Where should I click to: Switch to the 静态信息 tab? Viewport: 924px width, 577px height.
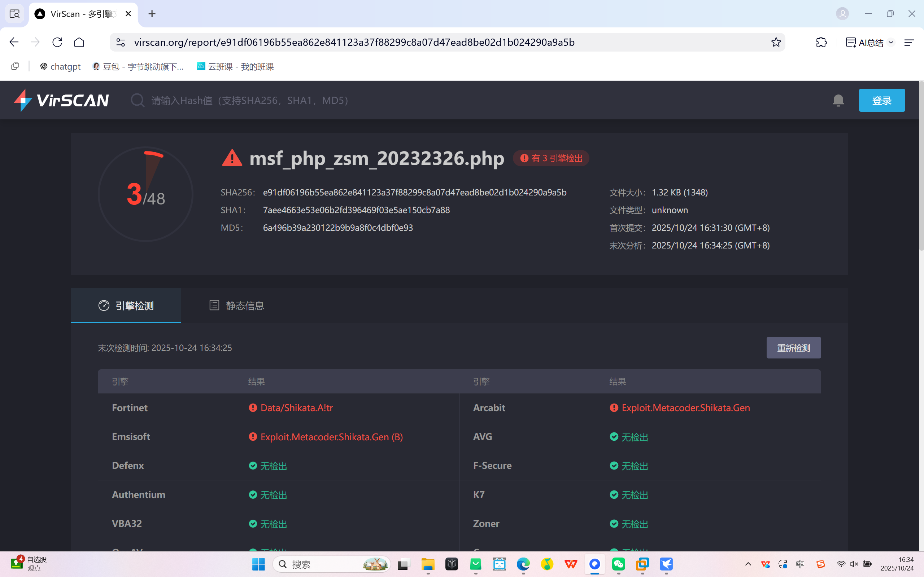pyautogui.click(x=237, y=306)
